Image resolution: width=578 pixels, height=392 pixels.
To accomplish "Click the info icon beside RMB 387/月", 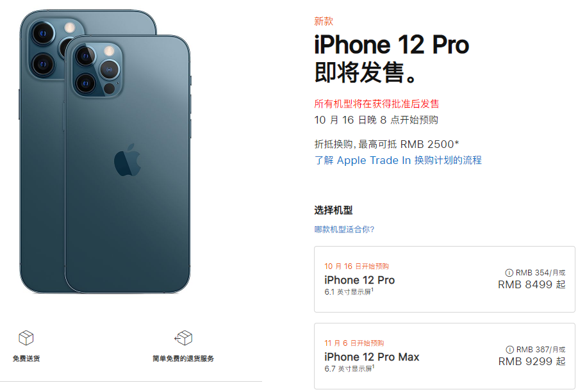I will 510,349.
